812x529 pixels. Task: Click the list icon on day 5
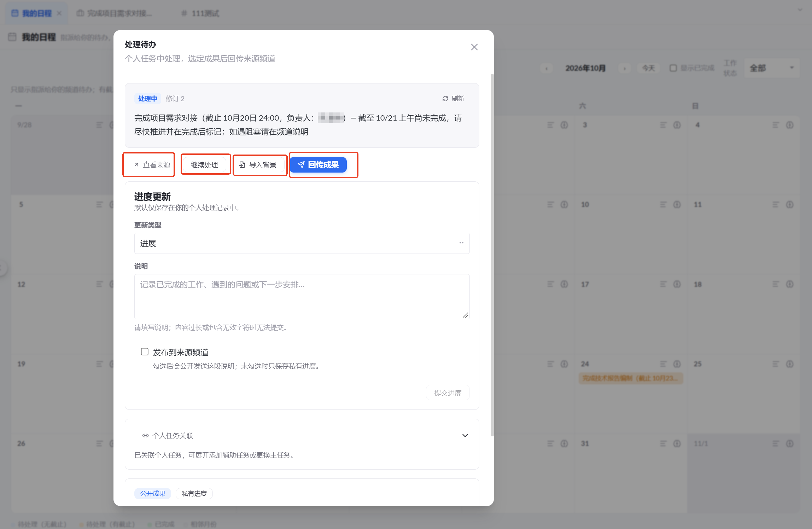click(x=99, y=205)
